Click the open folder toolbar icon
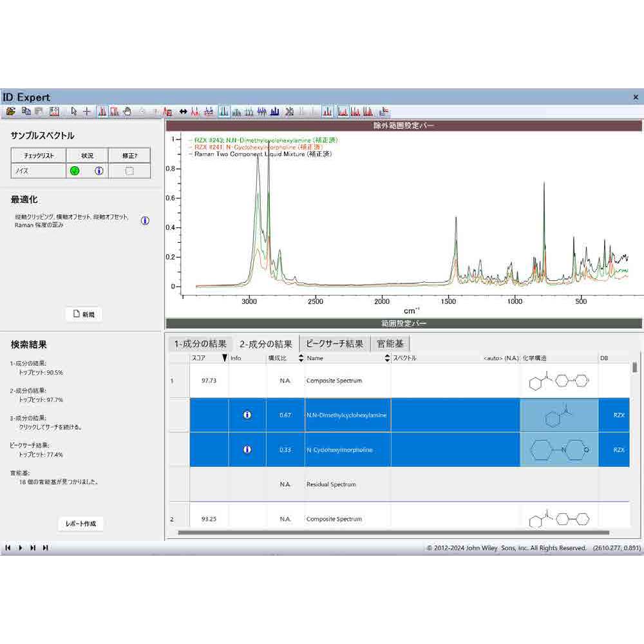The width and height of the screenshot is (644, 644). pyautogui.click(x=10, y=111)
